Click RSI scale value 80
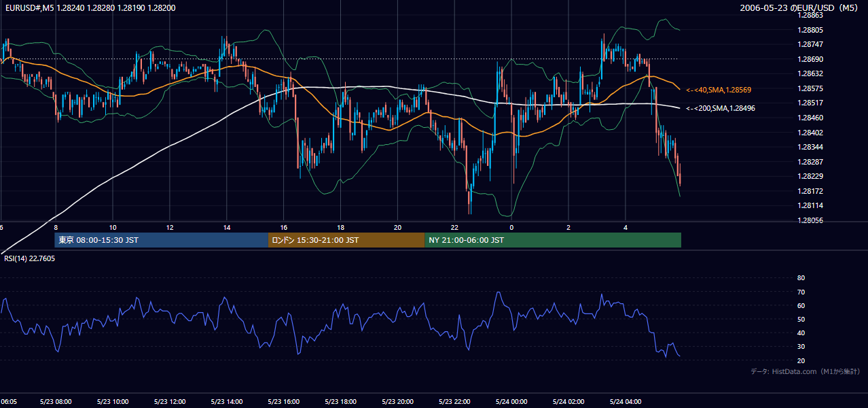The image size is (868, 408). (x=801, y=278)
